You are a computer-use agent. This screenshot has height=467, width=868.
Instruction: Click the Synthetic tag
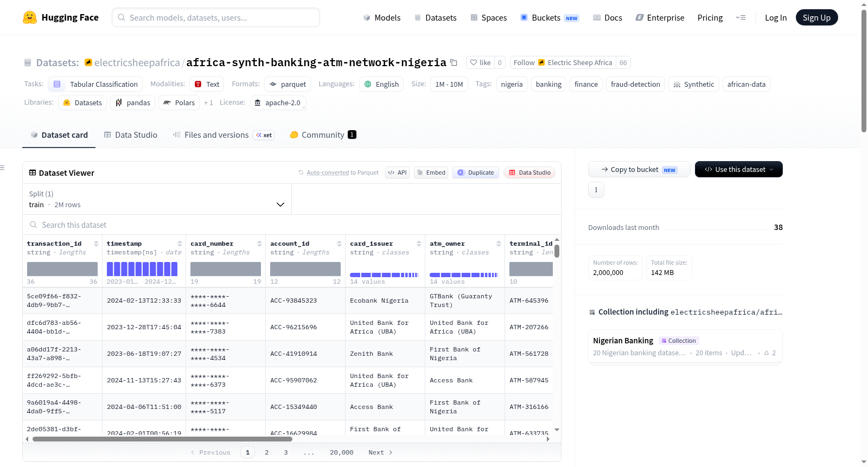coord(693,84)
